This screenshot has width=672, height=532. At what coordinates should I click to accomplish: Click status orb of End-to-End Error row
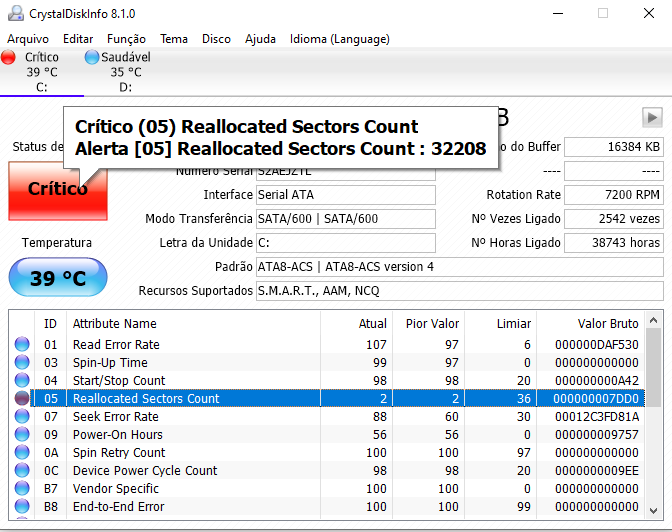tap(22, 506)
